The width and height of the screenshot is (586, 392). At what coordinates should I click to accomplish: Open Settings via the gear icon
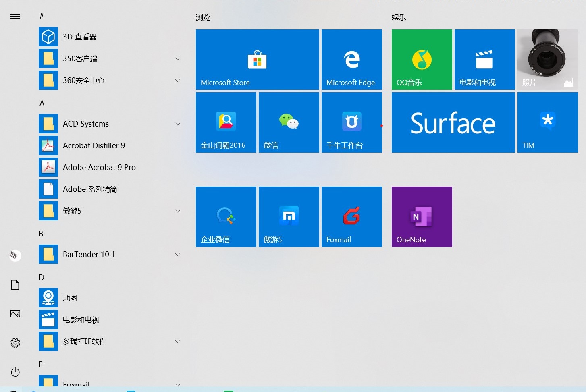coord(15,342)
